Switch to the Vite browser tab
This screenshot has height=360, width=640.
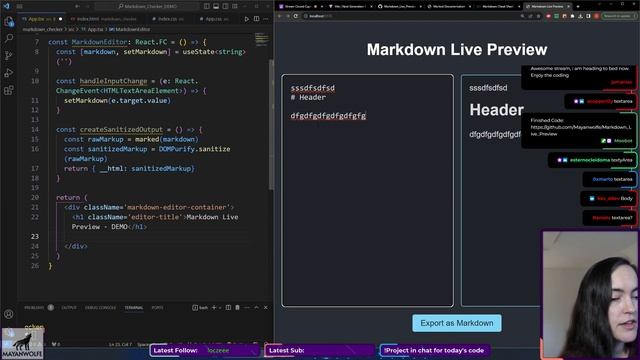(x=350, y=7)
